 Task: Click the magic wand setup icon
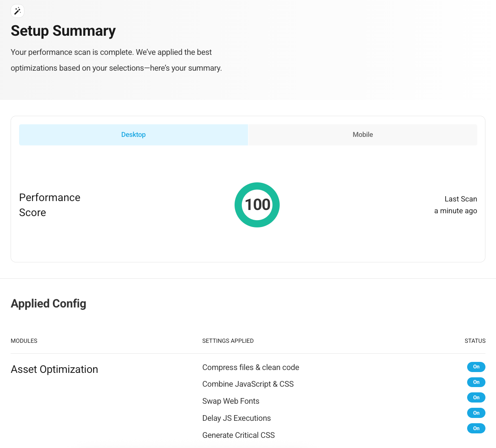pyautogui.click(x=17, y=11)
